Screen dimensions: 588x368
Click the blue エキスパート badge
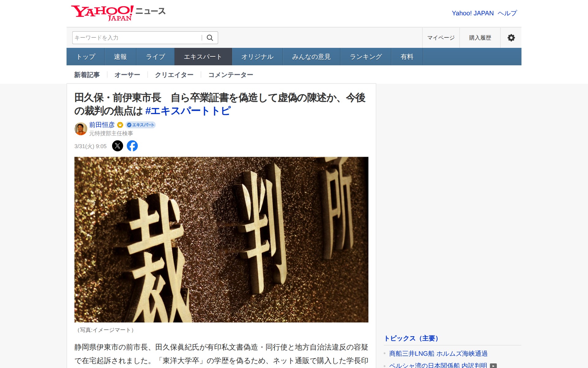pos(141,125)
